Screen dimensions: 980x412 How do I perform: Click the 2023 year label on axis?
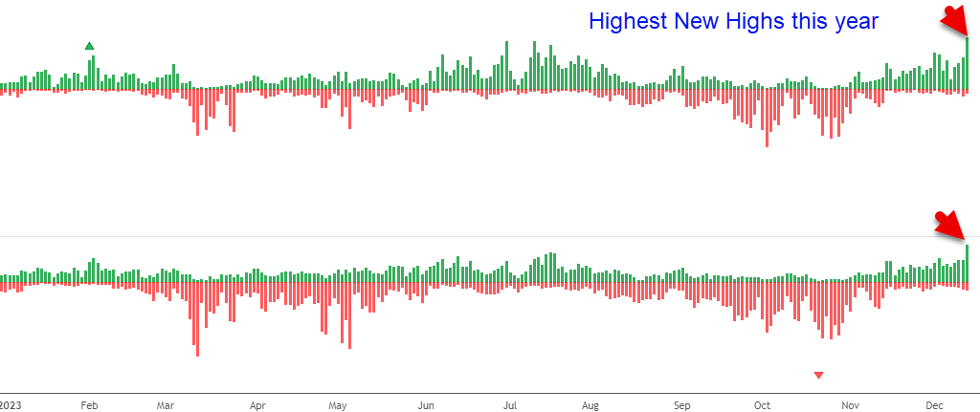[x=11, y=405]
